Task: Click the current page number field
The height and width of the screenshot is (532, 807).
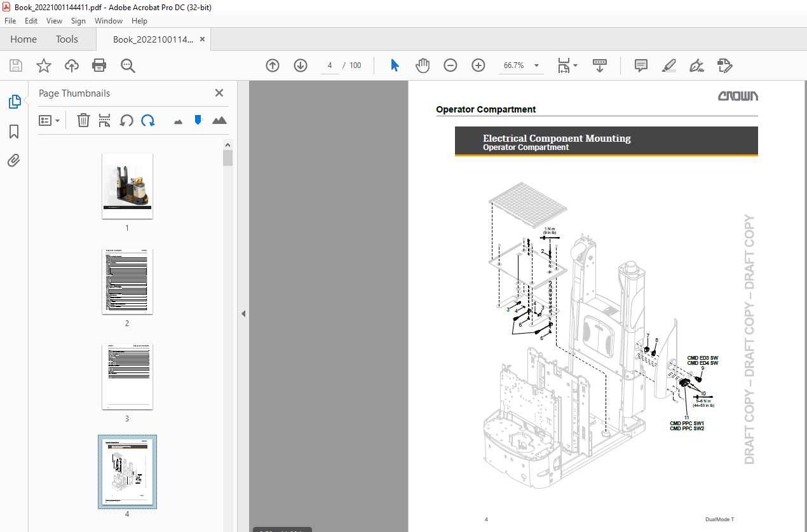Action: (329, 65)
